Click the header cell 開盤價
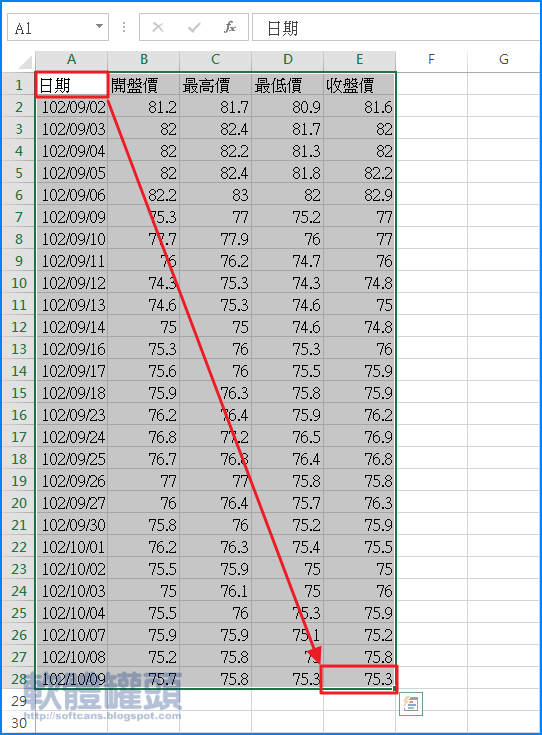This screenshot has width=542, height=735. (143, 85)
